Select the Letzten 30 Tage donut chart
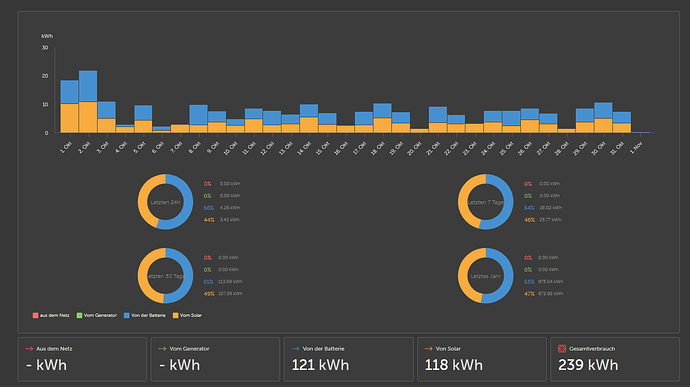 [x=165, y=276]
